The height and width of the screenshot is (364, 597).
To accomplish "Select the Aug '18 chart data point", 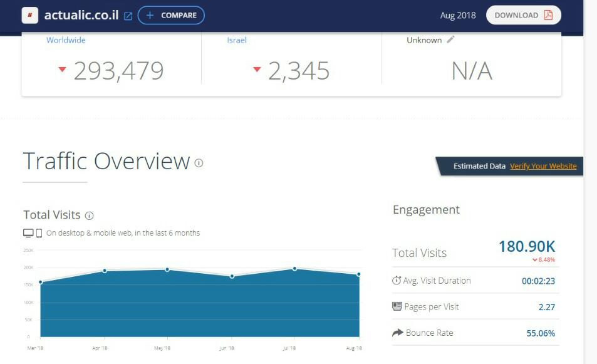I will tap(358, 274).
